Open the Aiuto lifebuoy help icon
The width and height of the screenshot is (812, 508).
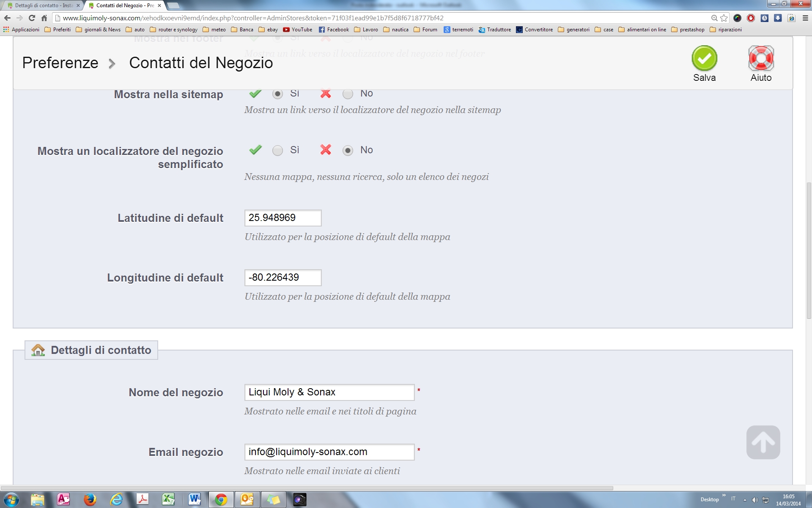pyautogui.click(x=761, y=59)
